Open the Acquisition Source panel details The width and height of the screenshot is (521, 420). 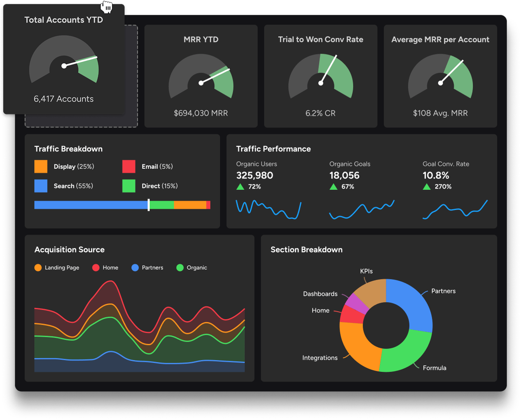coord(70,250)
